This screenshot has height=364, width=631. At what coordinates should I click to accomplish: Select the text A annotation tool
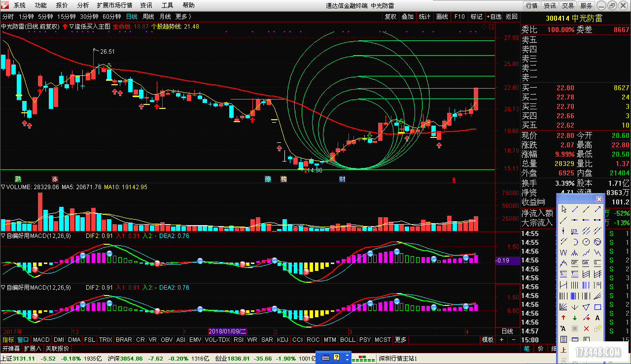click(597, 317)
